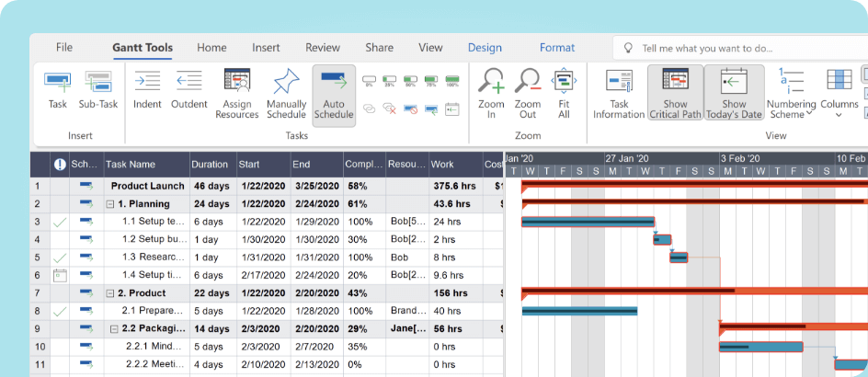Click the 375.6 hrs work cell

click(455, 186)
